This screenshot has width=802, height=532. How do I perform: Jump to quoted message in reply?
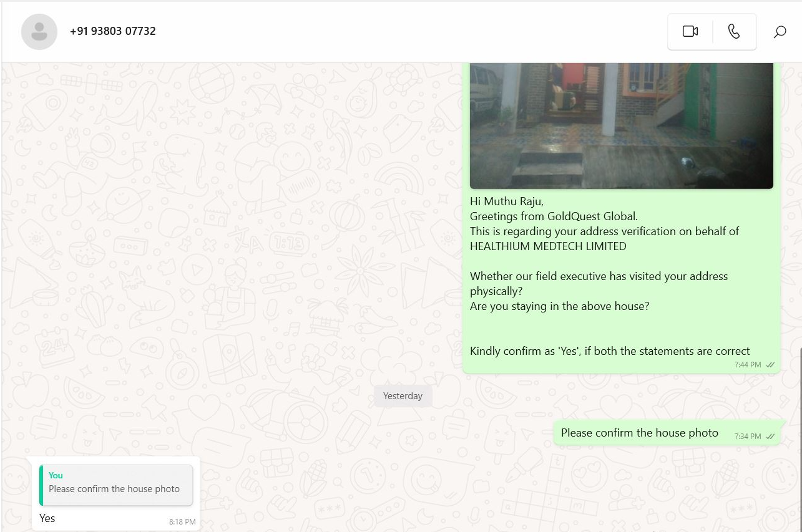116,484
